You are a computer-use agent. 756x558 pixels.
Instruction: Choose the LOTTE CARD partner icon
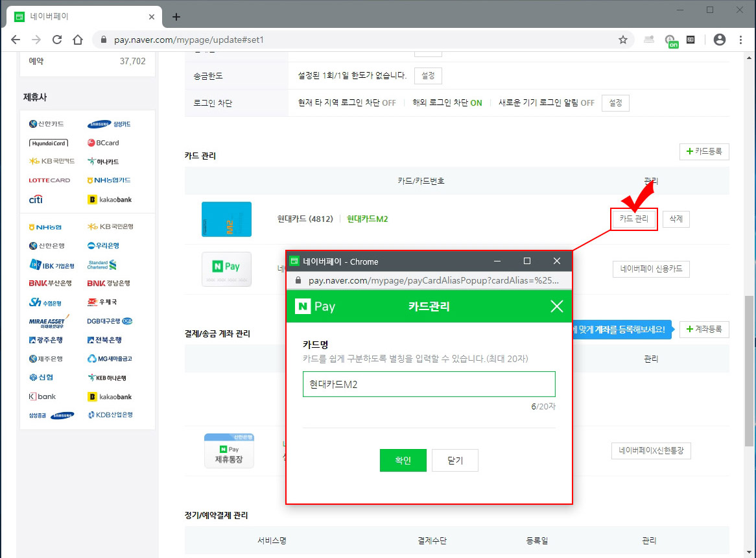(x=49, y=180)
